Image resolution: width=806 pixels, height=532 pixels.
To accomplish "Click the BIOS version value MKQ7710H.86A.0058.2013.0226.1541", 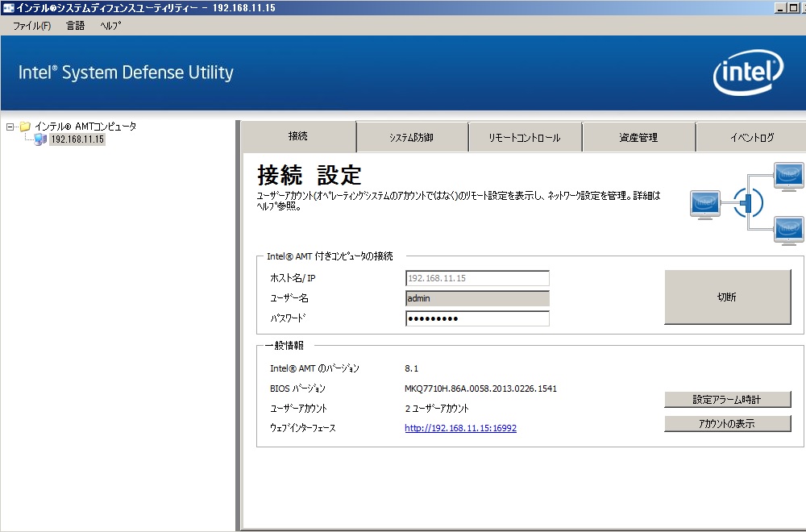I will pos(480,389).
